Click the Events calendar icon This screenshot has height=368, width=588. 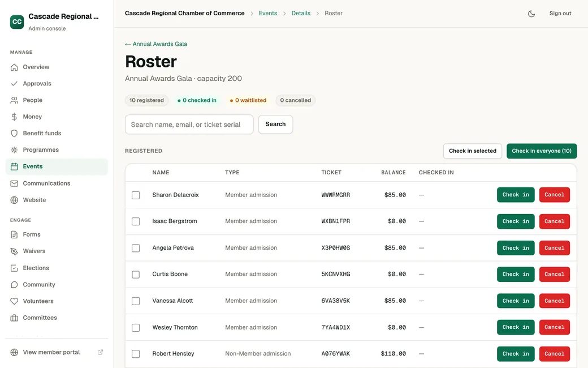(14, 166)
